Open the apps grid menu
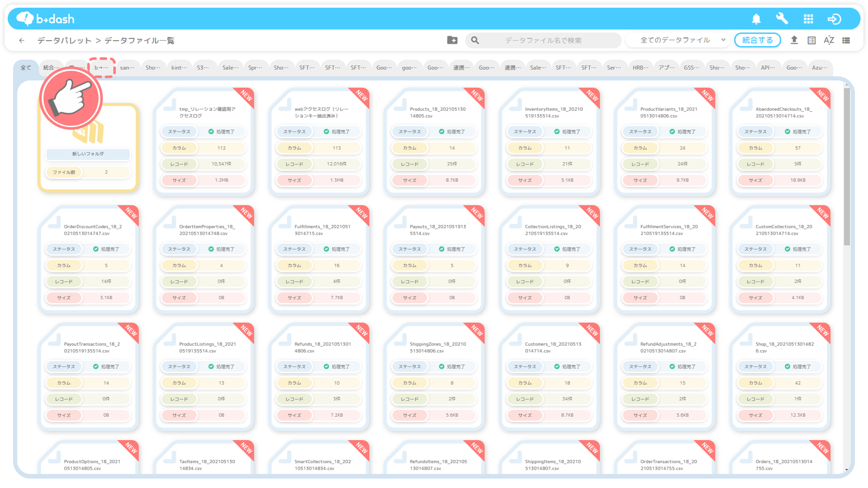The width and height of the screenshot is (868, 488). click(808, 19)
